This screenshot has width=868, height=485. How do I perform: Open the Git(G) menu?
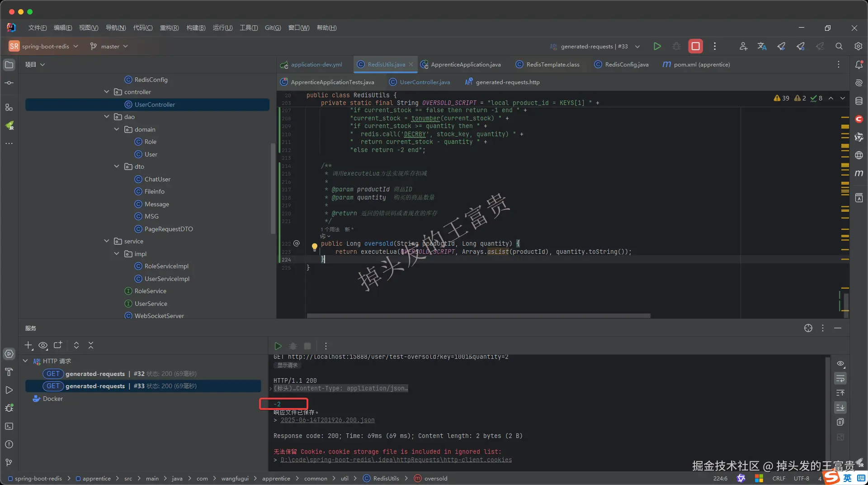coord(273,28)
